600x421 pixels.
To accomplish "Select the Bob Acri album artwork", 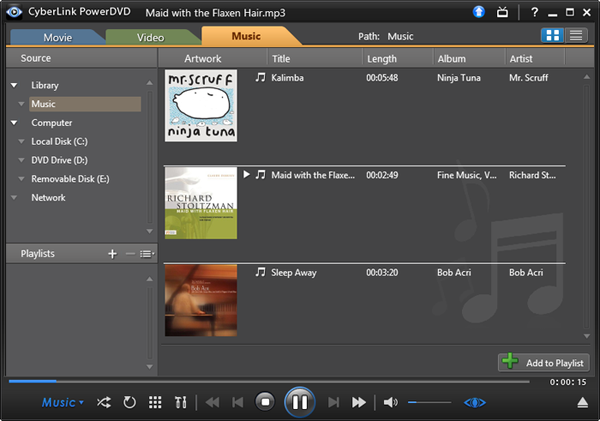I will [x=201, y=300].
